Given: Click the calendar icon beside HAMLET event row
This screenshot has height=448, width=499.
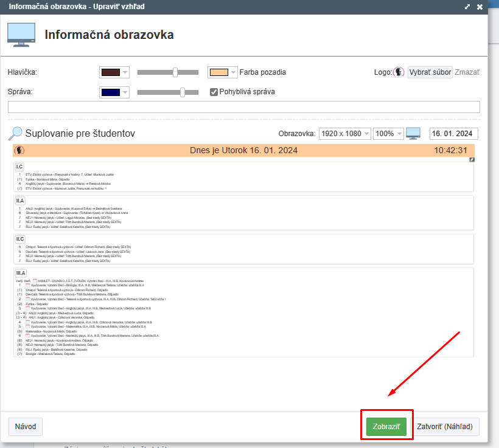Looking at the screenshot, I should click(x=35, y=281).
